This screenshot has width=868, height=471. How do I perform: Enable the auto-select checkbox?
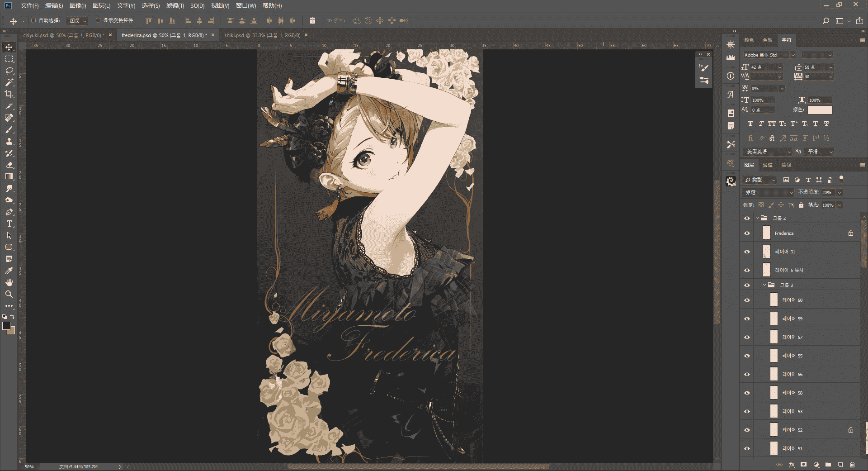tap(33, 20)
